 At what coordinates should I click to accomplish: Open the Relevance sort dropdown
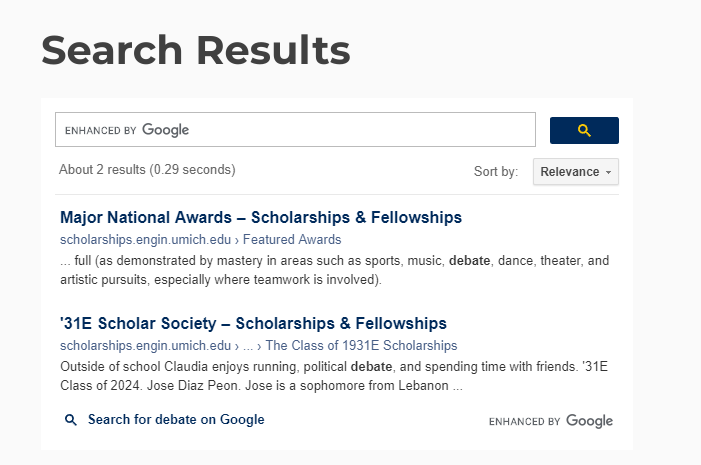[x=575, y=171]
